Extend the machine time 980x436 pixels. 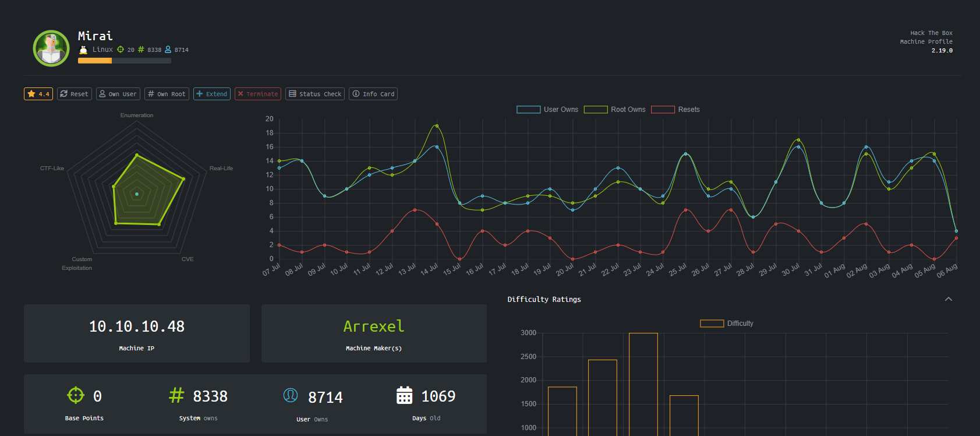(212, 94)
